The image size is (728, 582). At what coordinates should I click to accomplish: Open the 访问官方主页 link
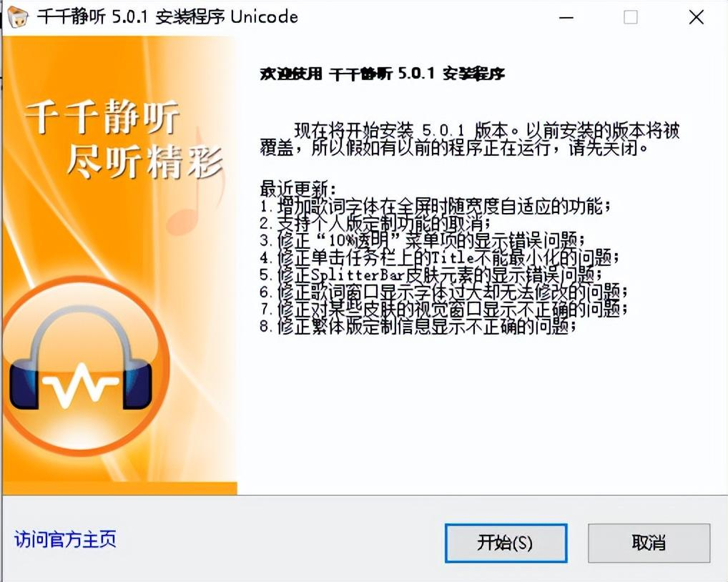(x=65, y=539)
